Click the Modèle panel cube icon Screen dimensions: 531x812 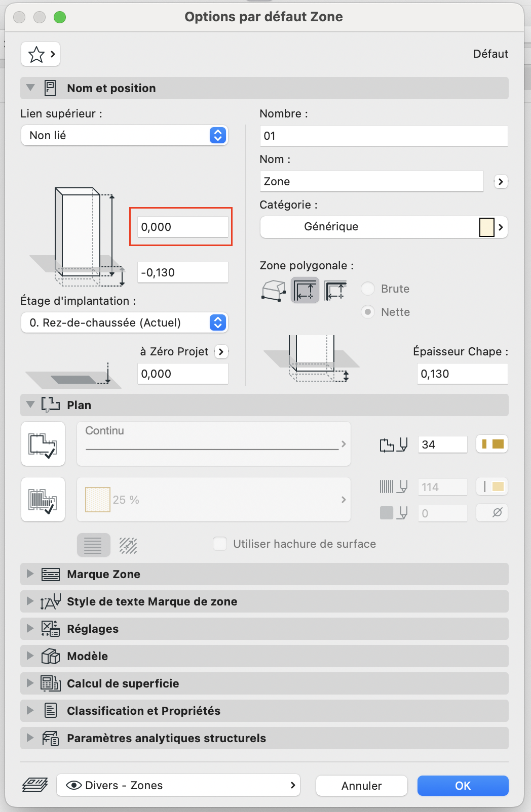51,656
